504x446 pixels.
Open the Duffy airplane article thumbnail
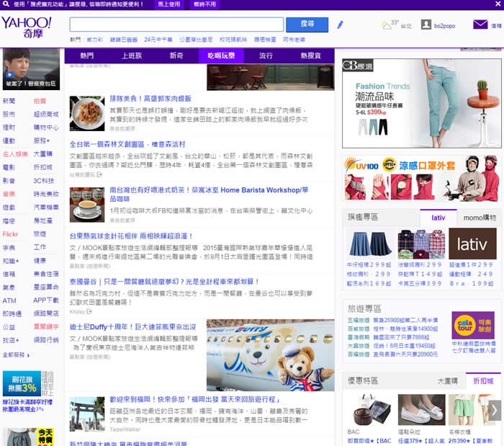pos(270,355)
